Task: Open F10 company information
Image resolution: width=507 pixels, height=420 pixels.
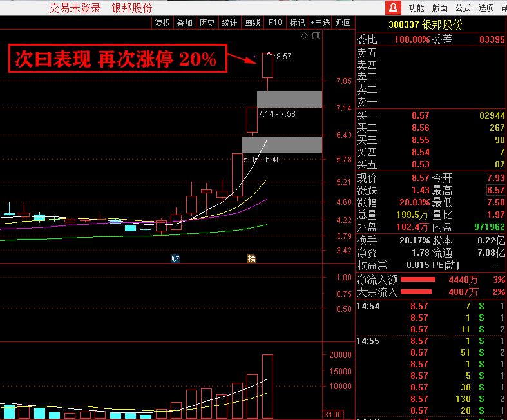Action: [275, 23]
